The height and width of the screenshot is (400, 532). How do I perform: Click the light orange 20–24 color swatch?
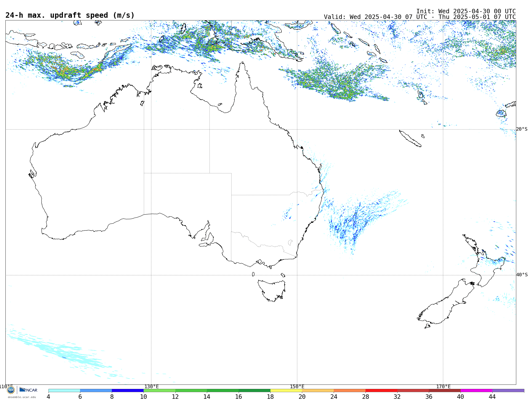(x=318, y=391)
